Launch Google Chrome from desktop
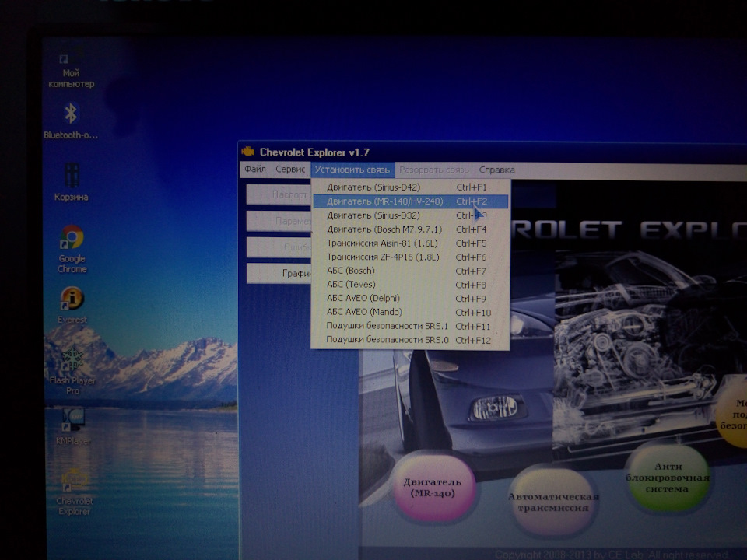 [x=72, y=249]
